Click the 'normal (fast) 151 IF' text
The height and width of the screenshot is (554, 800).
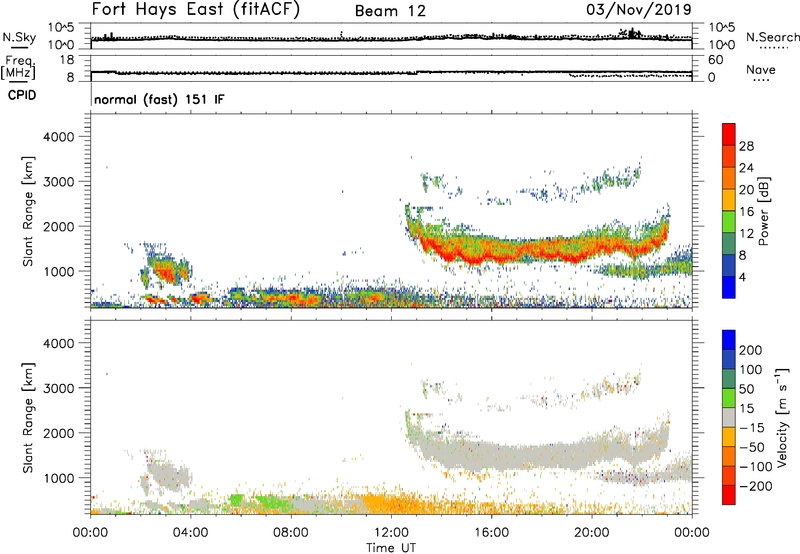click(159, 99)
